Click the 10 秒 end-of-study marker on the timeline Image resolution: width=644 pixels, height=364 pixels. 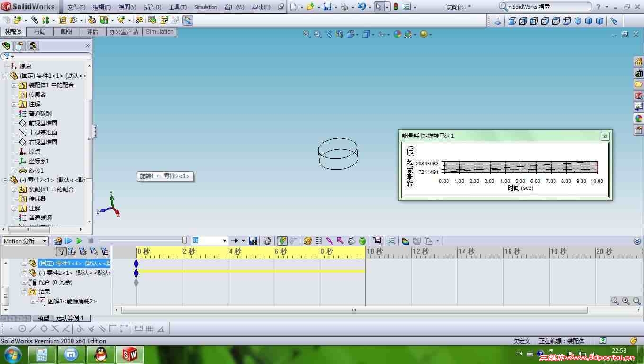tap(366, 252)
